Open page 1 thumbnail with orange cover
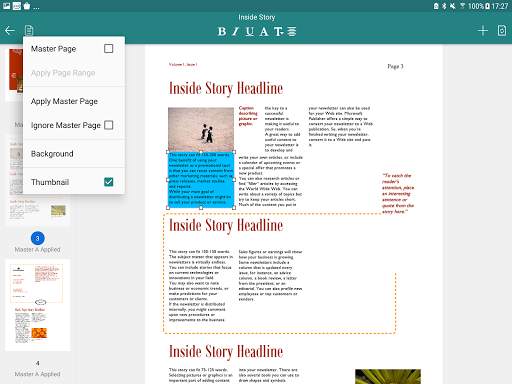Image resolution: width=512 pixels, height=384 pixels. tap(14, 74)
